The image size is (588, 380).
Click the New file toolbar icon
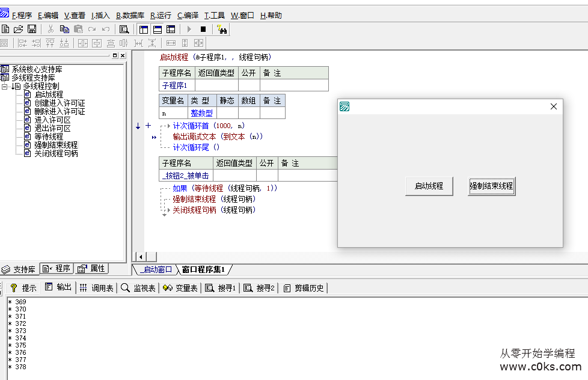point(5,29)
